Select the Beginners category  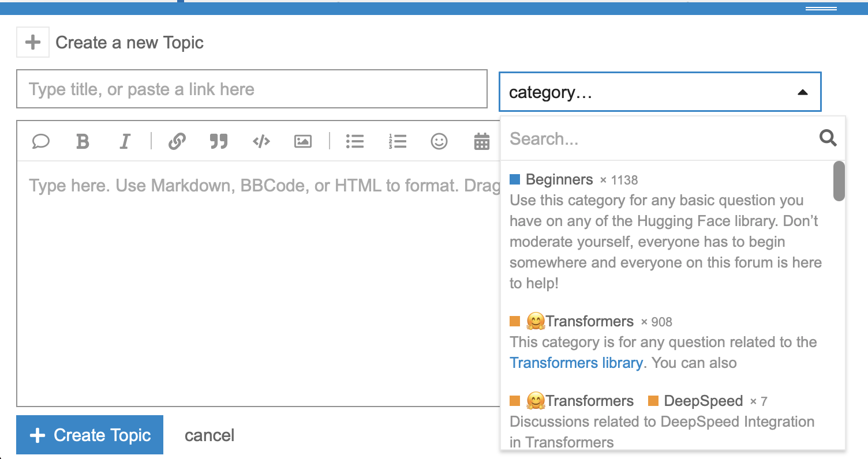(559, 179)
